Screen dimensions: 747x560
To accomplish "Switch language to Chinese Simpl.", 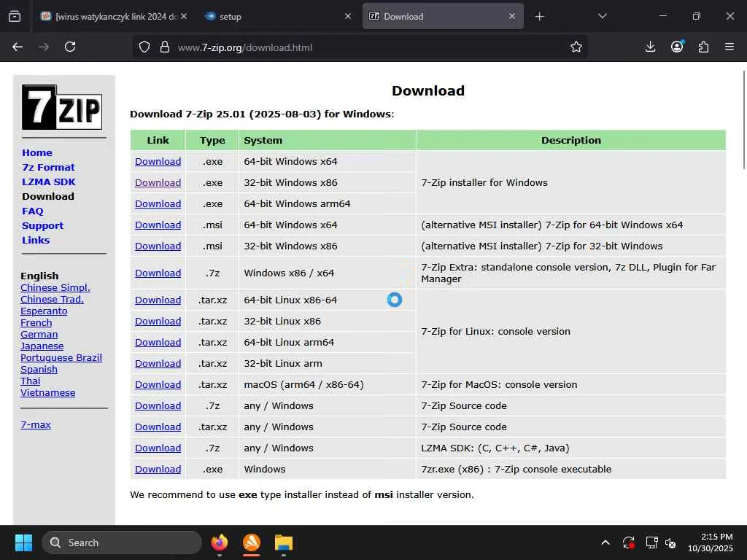I will coord(55,287).
